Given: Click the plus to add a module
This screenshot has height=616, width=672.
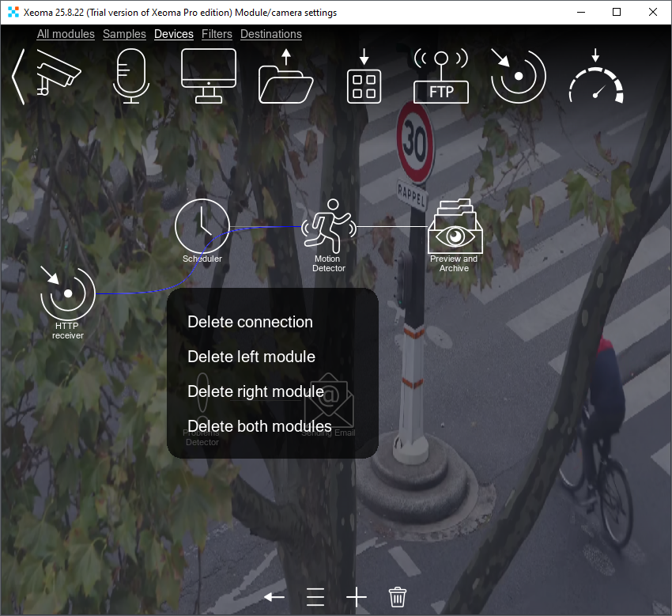Looking at the screenshot, I should coord(356,596).
